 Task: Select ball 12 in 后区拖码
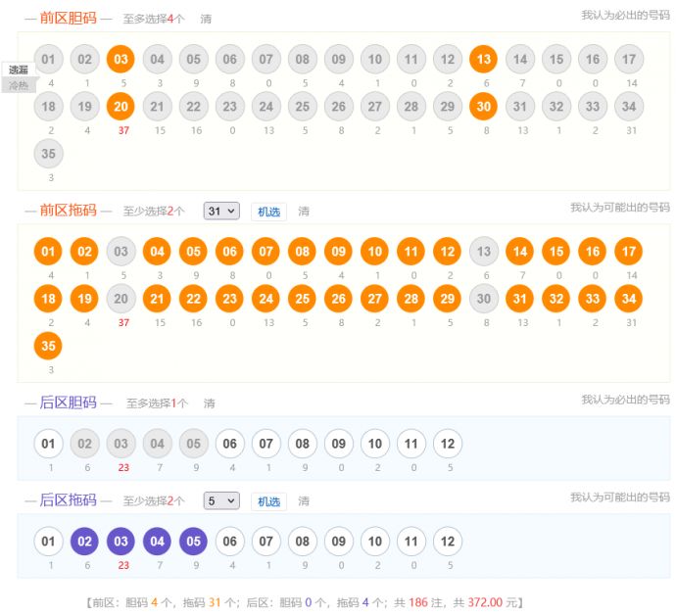click(x=447, y=542)
